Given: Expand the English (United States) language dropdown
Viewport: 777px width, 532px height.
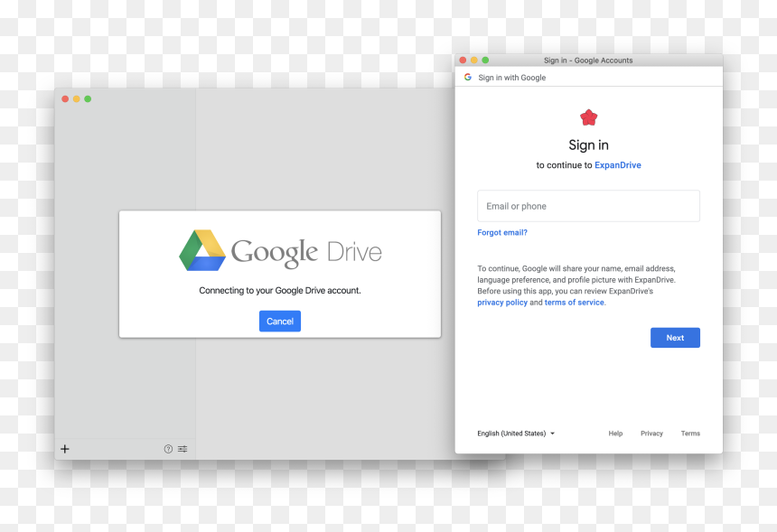Looking at the screenshot, I should pos(516,434).
